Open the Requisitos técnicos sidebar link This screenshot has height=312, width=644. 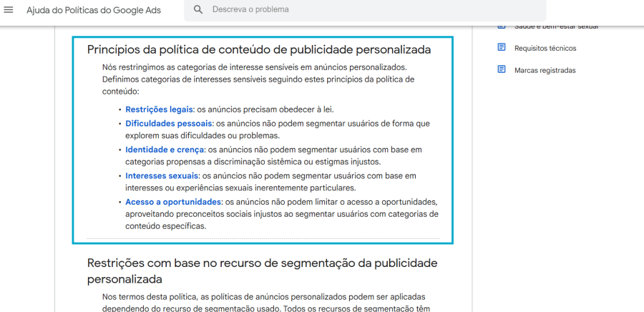point(545,48)
